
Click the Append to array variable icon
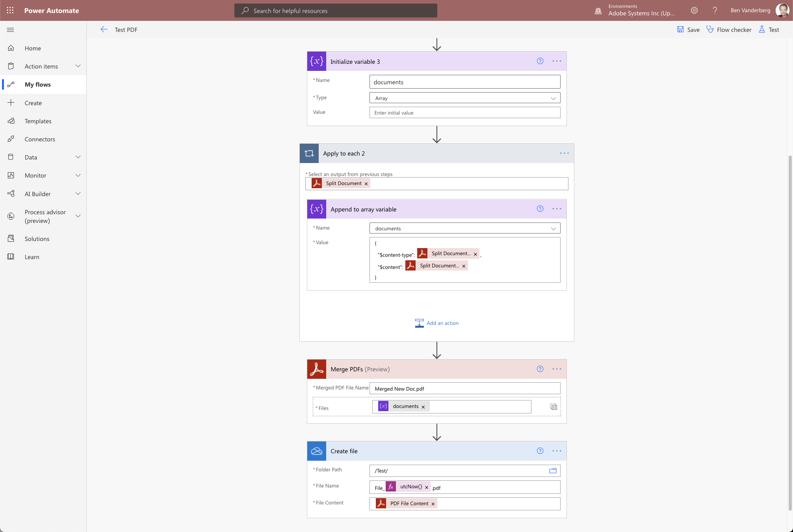316,209
